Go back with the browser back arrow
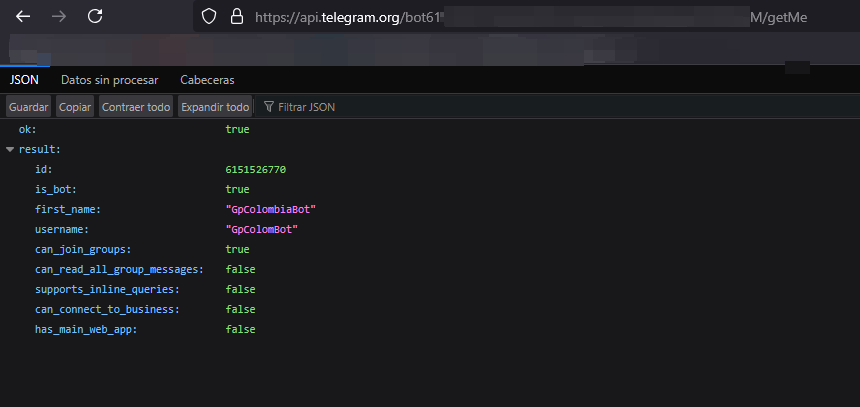Image resolution: width=860 pixels, height=407 pixels. coord(23,17)
